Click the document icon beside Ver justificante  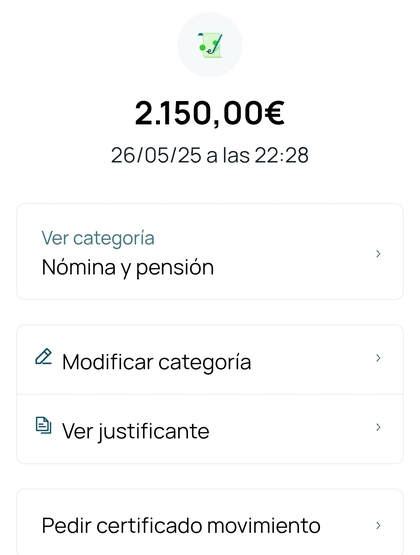point(44,425)
